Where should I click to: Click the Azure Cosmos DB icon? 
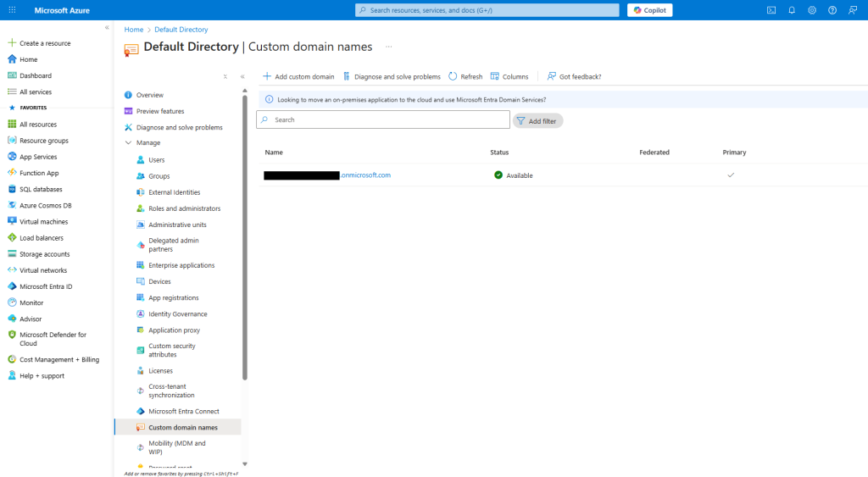12,205
